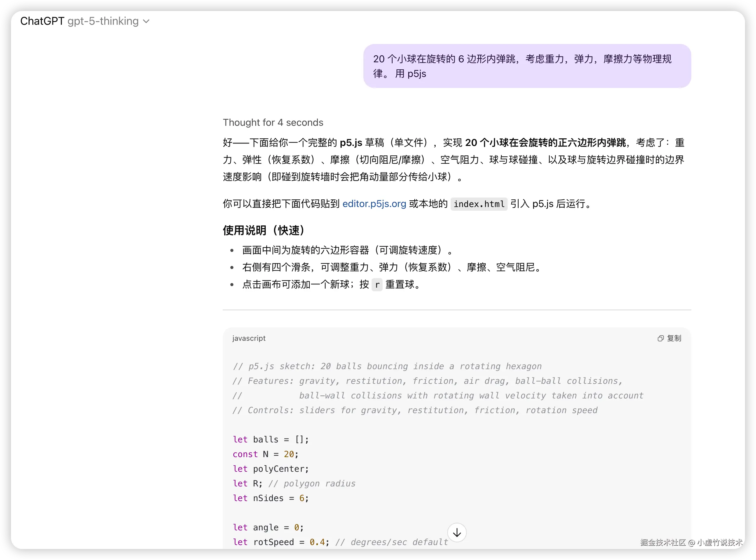Click the line 'const N = 20;'
756x560 pixels.
pos(265,454)
